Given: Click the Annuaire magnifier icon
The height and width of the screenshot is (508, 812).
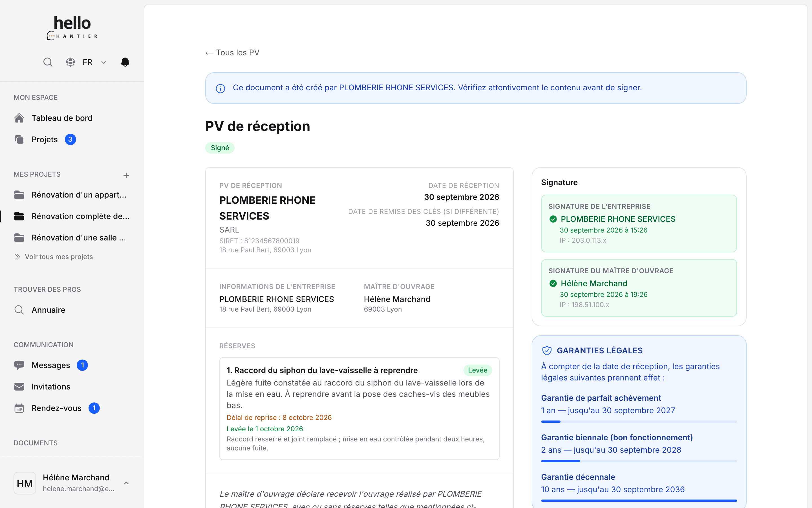Looking at the screenshot, I should 19,310.
